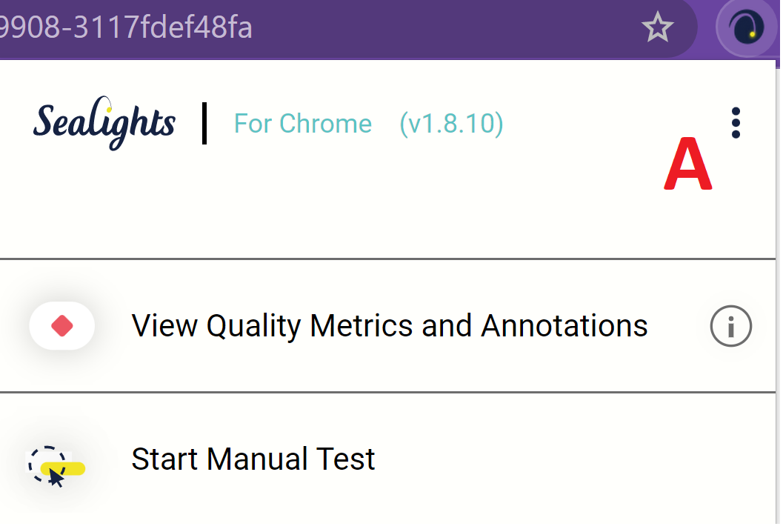Choose the Start Manual Test option
Screen dimensions: 783x532
click(253, 459)
